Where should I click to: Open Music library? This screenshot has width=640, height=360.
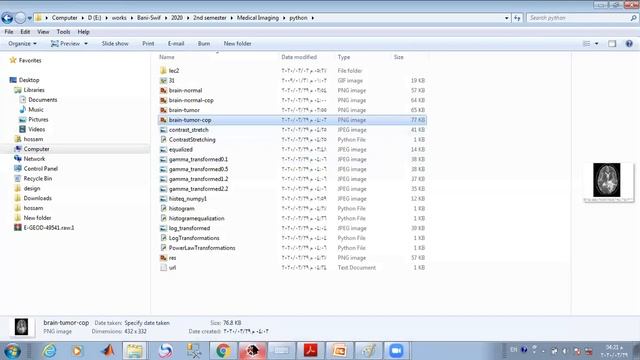pyautogui.click(x=36, y=109)
